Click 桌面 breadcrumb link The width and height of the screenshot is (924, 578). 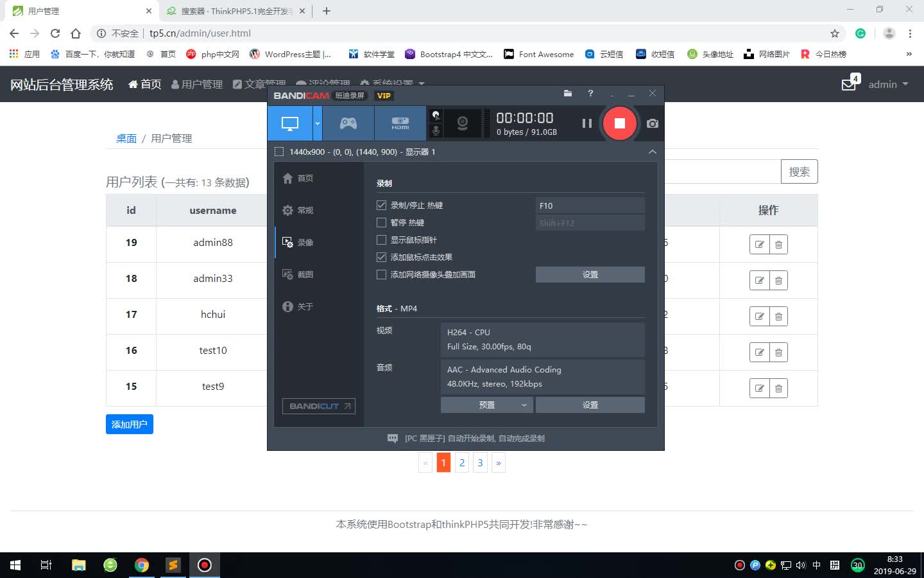pos(126,138)
